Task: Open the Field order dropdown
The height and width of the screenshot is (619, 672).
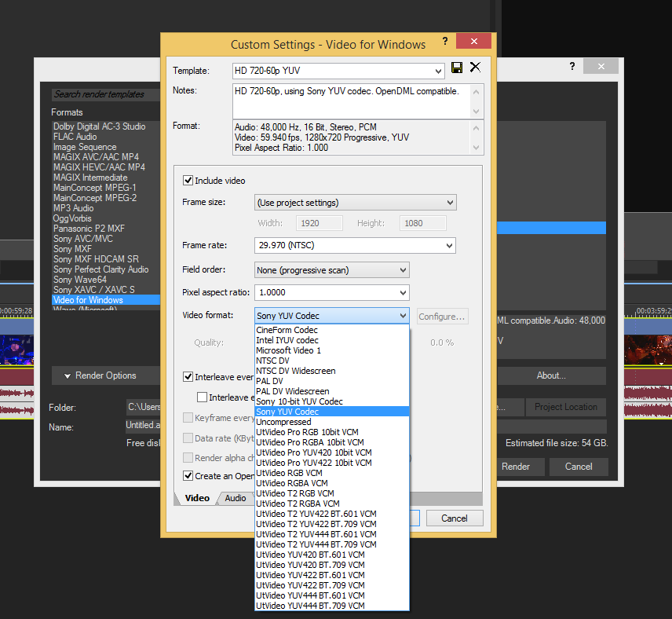Action: point(403,270)
